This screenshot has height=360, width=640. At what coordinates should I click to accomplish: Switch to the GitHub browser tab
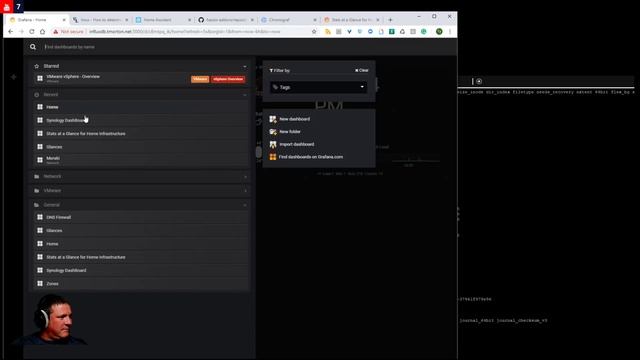tap(225, 20)
